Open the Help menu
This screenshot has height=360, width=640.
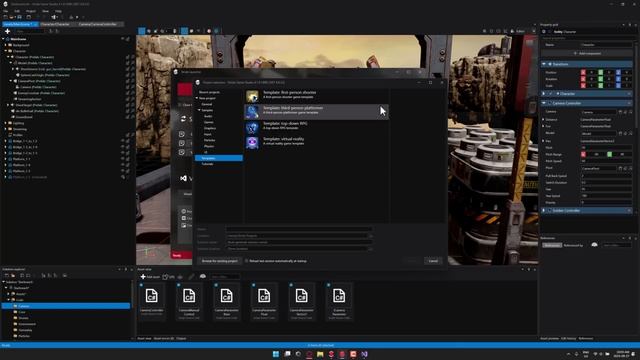coord(58,11)
